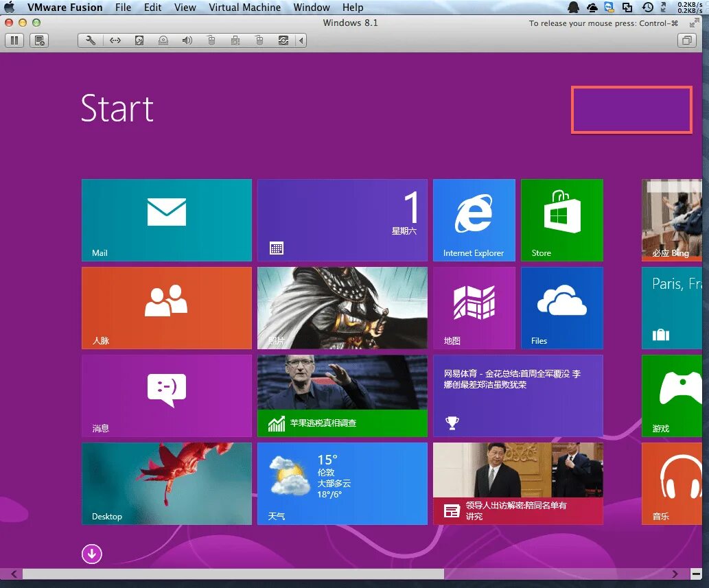Open the 地图 Maps tile
709x588 pixels.
(x=474, y=308)
